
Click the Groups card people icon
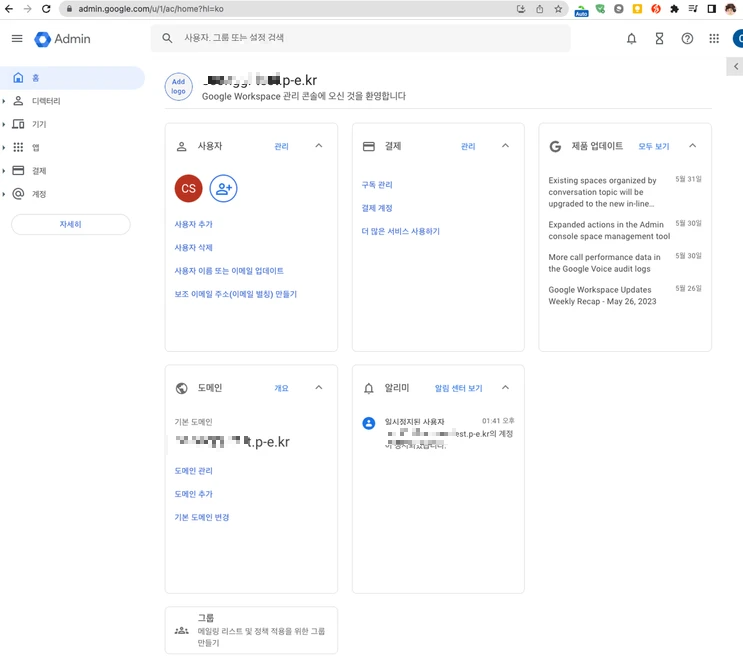coord(181,631)
